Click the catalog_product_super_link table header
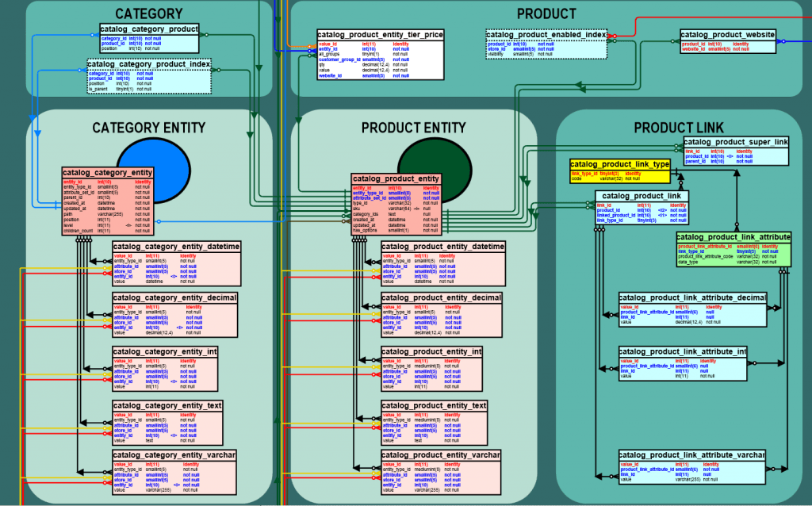Screen dimensions: 812x506 click(x=737, y=142)
